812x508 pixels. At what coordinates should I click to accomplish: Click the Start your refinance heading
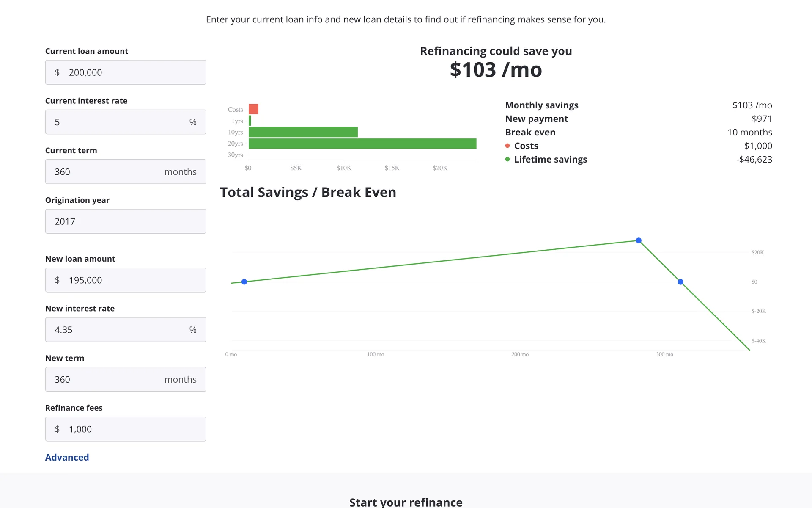(x=406, y=502)
